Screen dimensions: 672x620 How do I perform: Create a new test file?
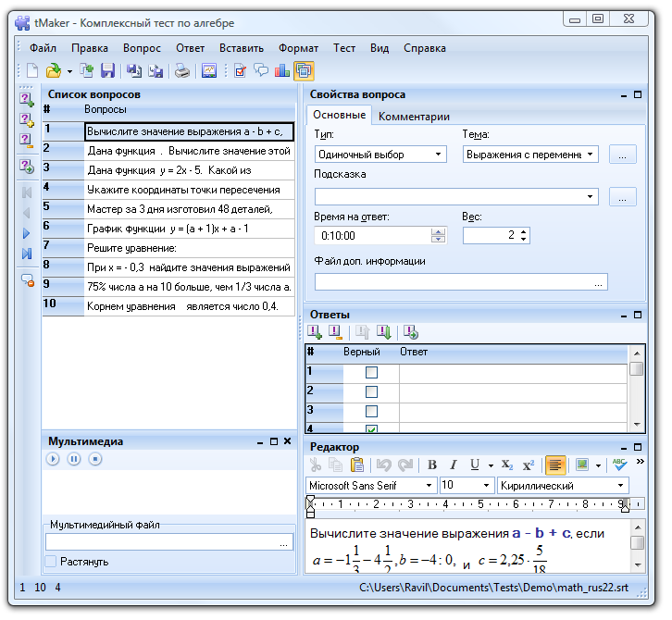click(33, 70)
